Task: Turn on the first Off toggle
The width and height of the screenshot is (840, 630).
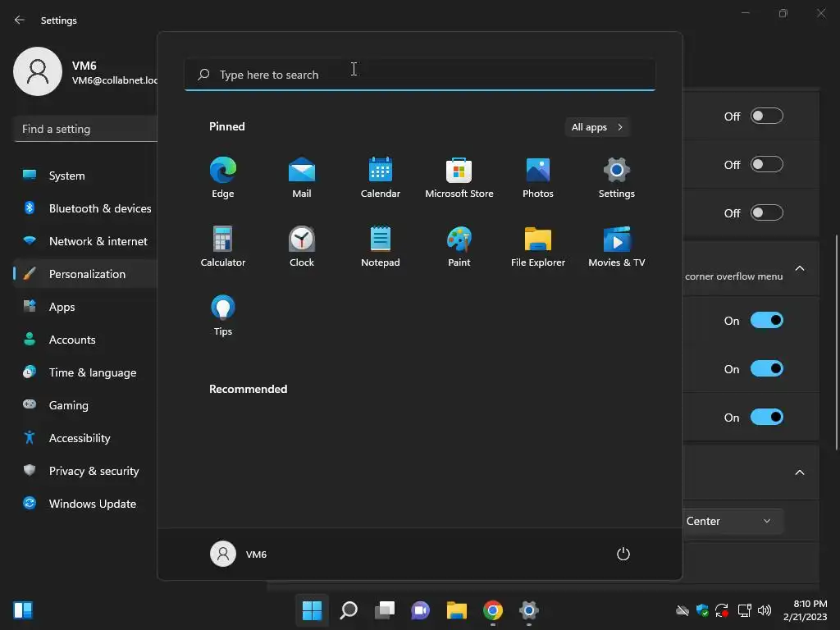Action: click(x=767, y=116)
